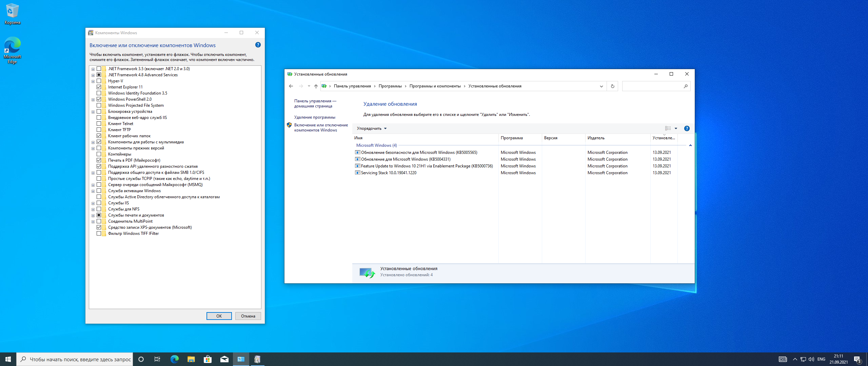The width and height of the screenshot is (868, 366).
Task: Click help icon in Installed Updates window
Action: point(687,128)
